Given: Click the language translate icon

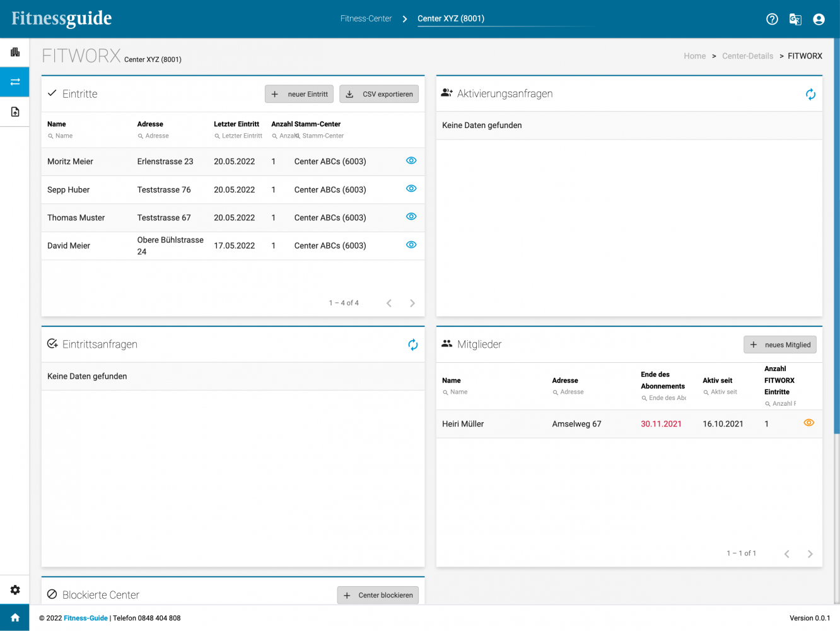Looking at the screenshot, I should pyautogui.click(x=795, y=19).
